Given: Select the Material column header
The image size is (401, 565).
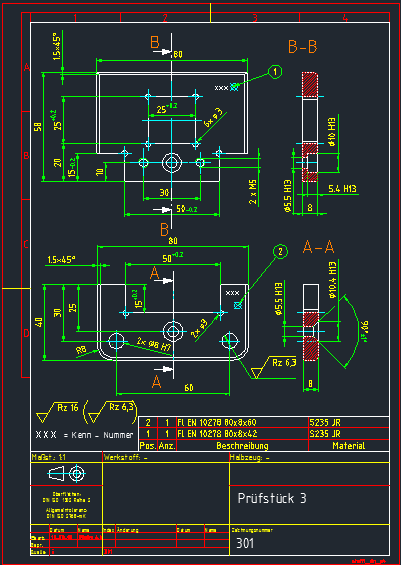Looking at the screenshot, I should 348,446.
